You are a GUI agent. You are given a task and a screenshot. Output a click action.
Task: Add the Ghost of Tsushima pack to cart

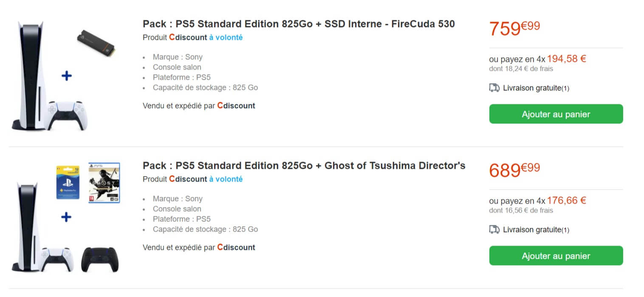tap(556, 256)
